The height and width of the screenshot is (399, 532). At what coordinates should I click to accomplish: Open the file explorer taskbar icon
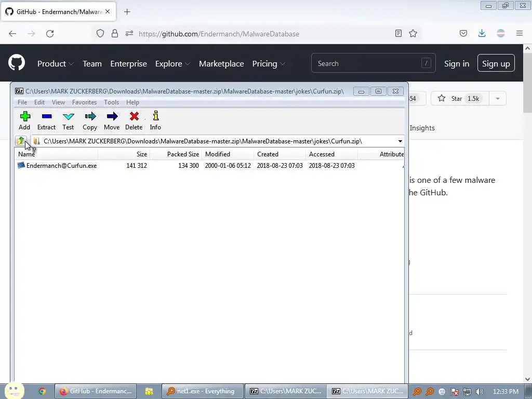149,391
